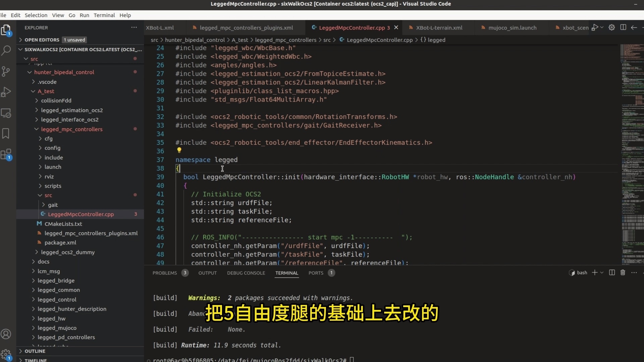Create new terminal with plus icon
Image resolution: width=644 pixels, height=362 pixels.
click(595, 273)
